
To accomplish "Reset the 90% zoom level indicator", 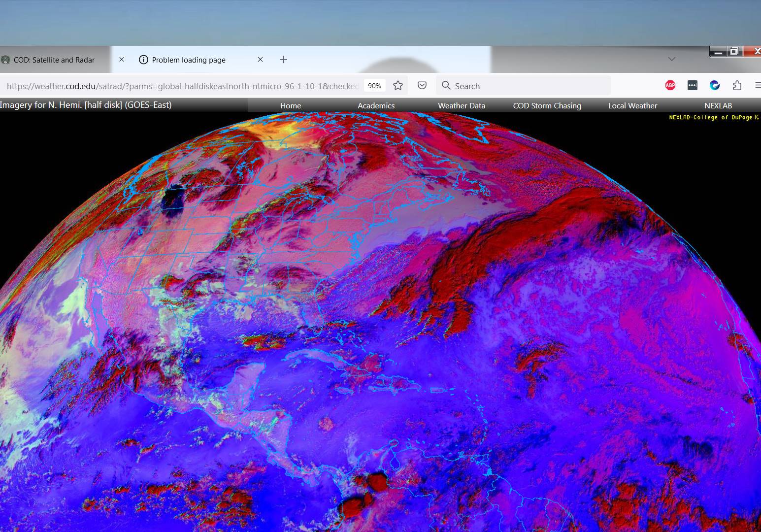I will click(374, 86).
